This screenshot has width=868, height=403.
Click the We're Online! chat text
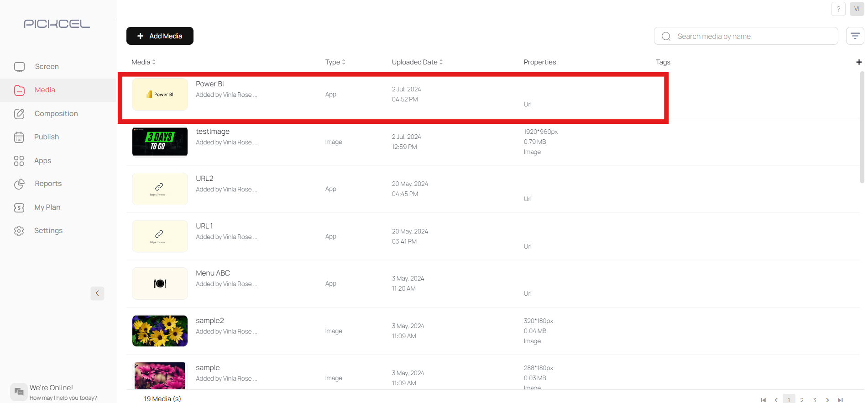(51, 388)
